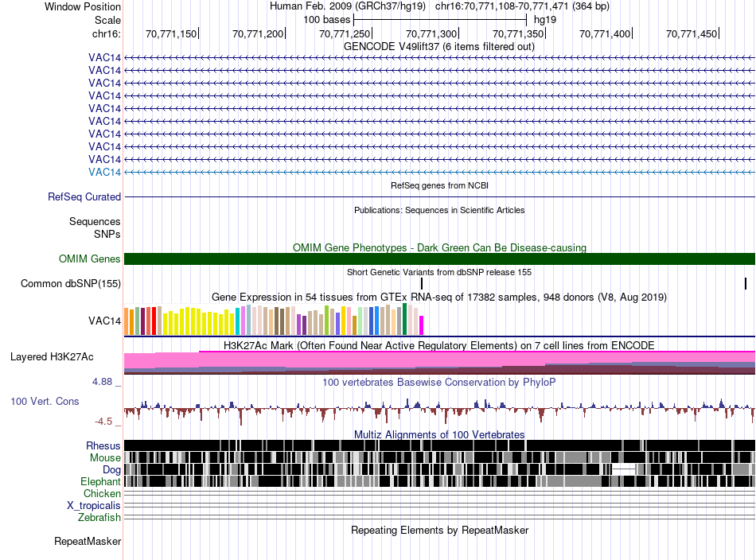Select the Chicken alignment label
This screenshot has width=756, height=560.
(102, 493)
